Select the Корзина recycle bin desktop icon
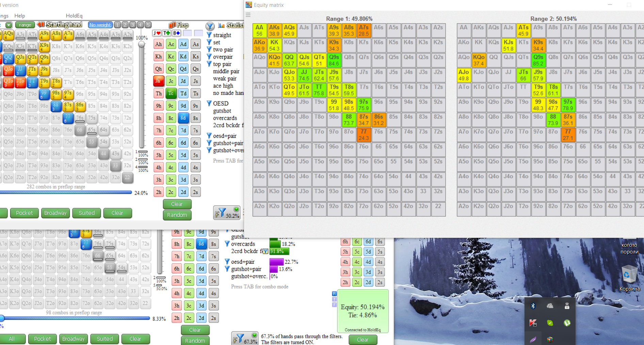644x345 pixels. (x=629, y=279)
